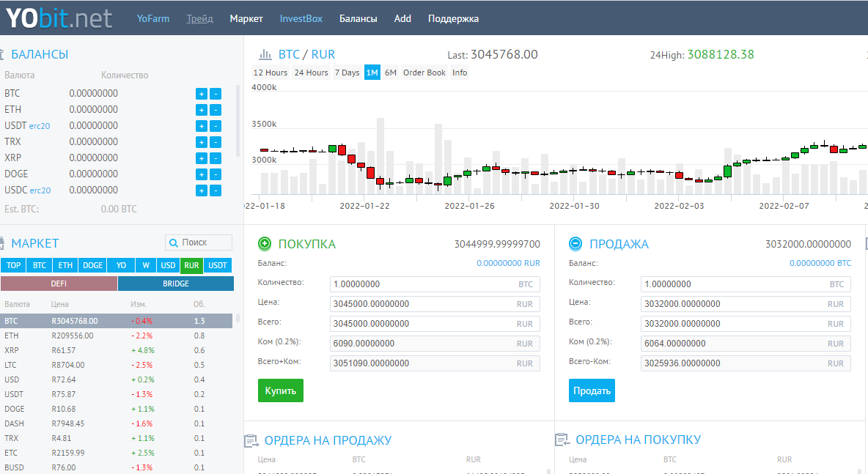Viewport: 868px width, 474px height.
Task: Open the Поддержка menu item
Action: pos(453,18)
